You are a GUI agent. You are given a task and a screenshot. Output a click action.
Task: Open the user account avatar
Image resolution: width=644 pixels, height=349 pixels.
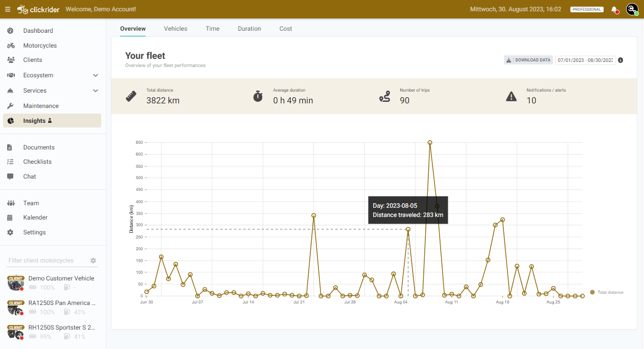coord(632,9)
